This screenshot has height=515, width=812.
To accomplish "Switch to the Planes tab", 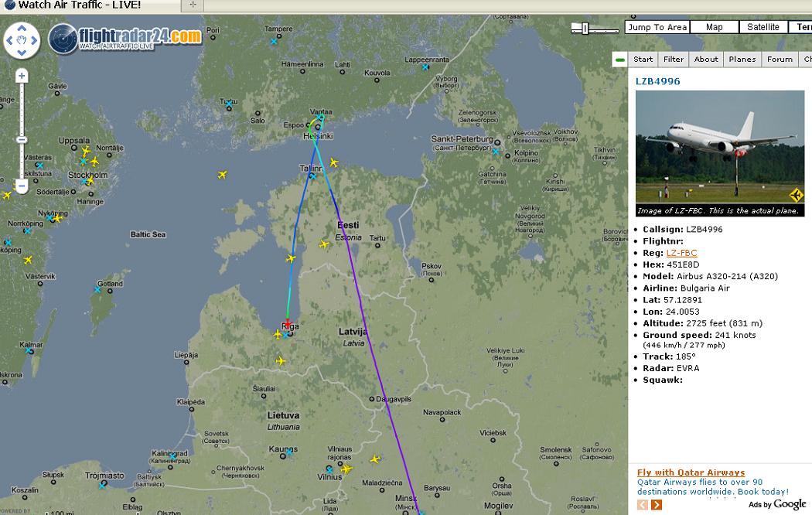I will (742, 59).
